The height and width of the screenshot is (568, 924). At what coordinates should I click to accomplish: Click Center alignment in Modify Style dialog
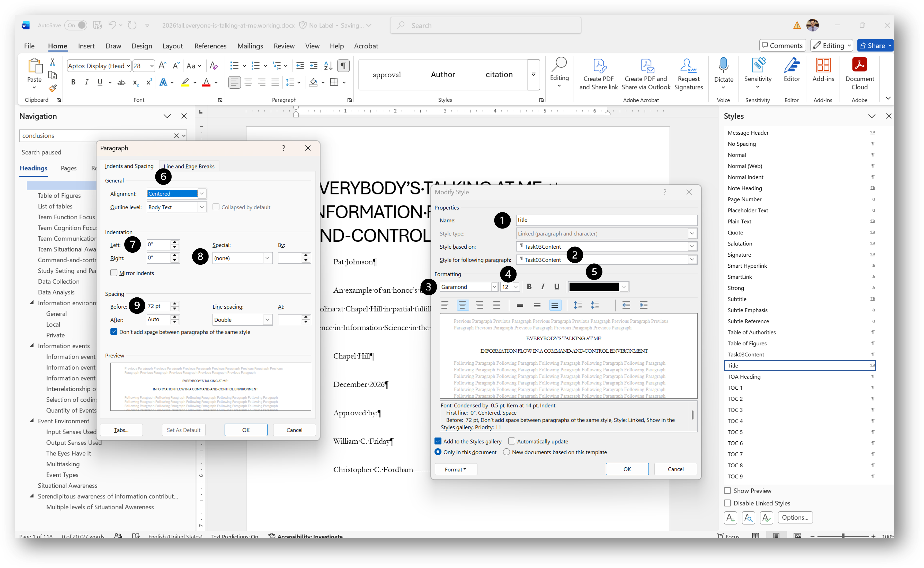click(462, 305)
